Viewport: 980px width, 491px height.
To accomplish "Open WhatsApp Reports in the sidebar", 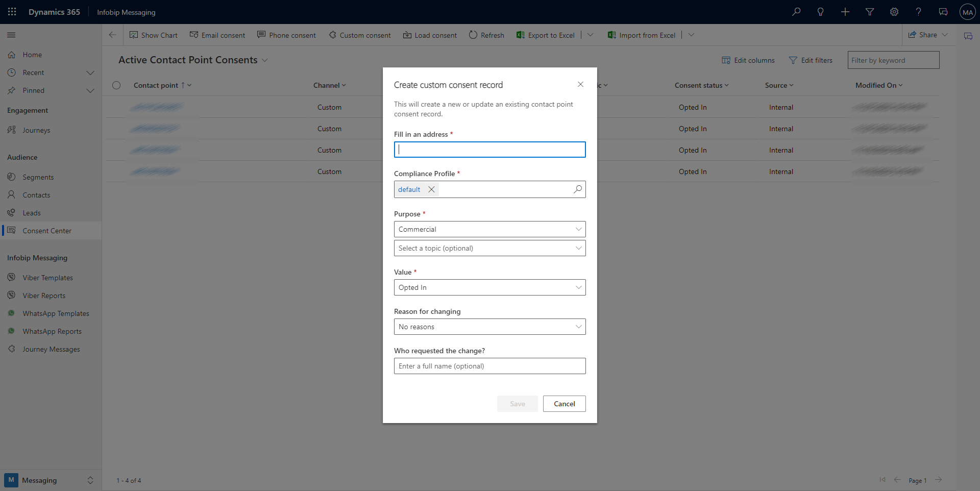I will pyautogui.click(x=51, y=331).
